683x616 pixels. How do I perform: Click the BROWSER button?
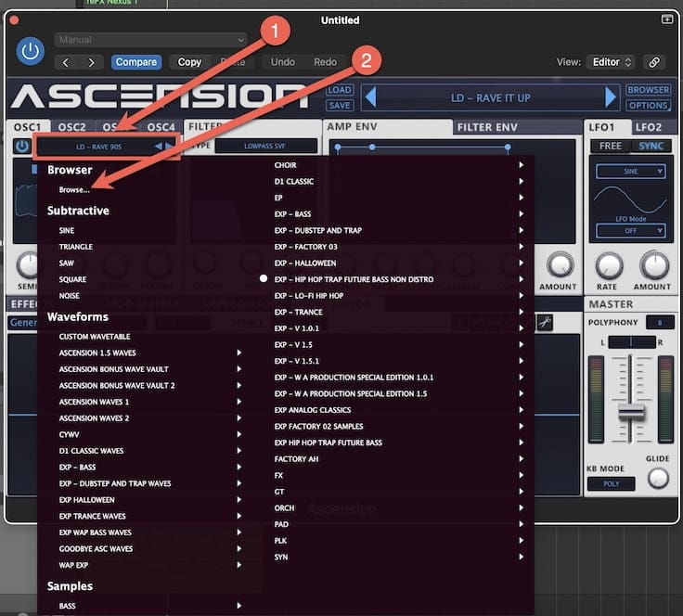point(648,90)
